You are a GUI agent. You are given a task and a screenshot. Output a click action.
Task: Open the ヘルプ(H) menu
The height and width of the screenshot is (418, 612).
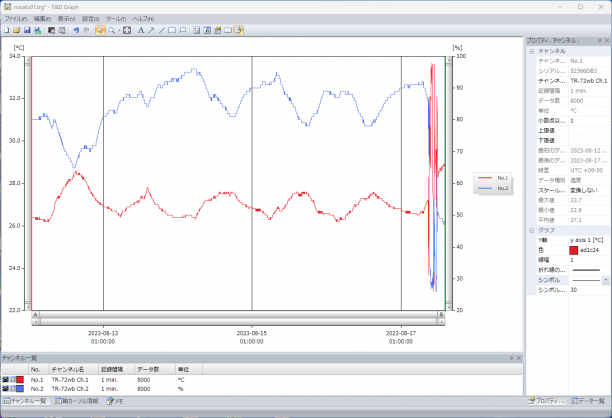pos(143,19)
